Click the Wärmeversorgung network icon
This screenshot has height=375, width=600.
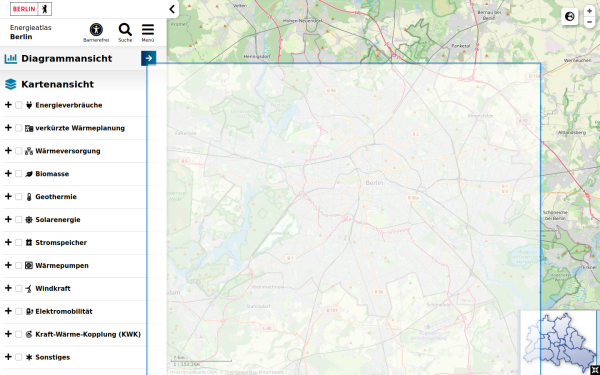click(x=29, y=151)
